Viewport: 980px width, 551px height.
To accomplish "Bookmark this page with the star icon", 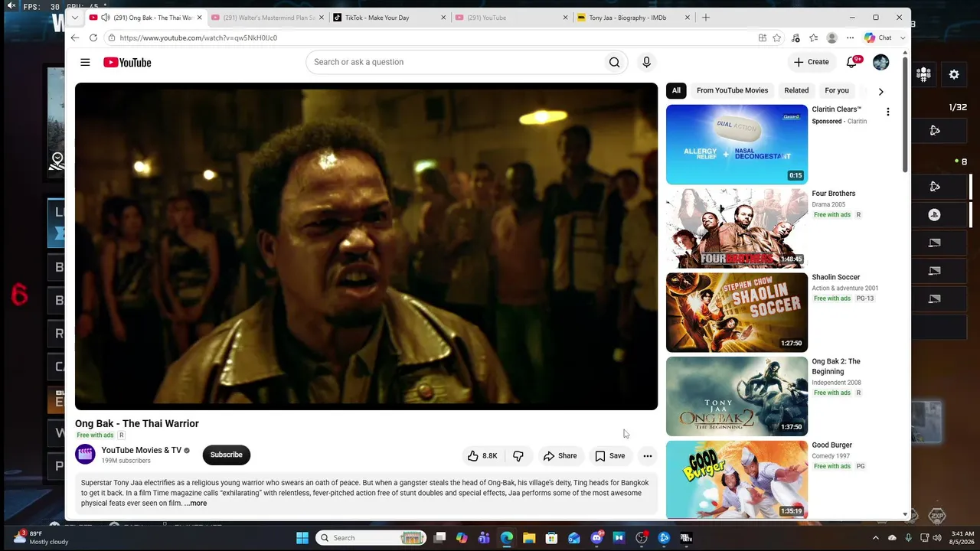I will pyautogui.click(x=776, y=37).
